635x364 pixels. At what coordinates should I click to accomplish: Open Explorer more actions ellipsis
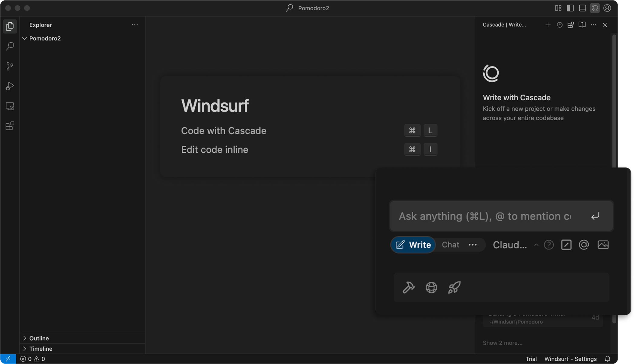click(135, 25)
